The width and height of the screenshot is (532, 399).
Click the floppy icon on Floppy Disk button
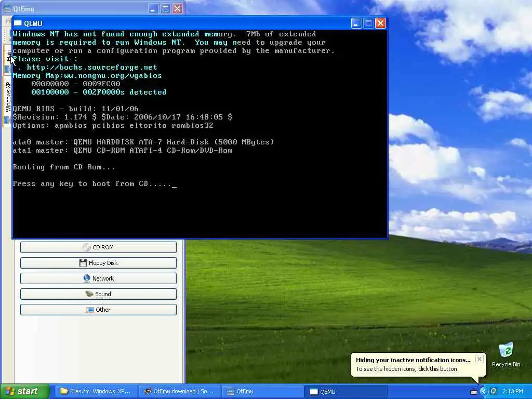click(x=83, y=263)
